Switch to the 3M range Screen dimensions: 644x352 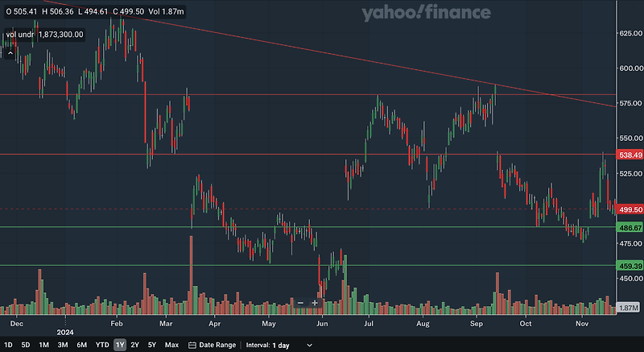click(x=63, y=345)
